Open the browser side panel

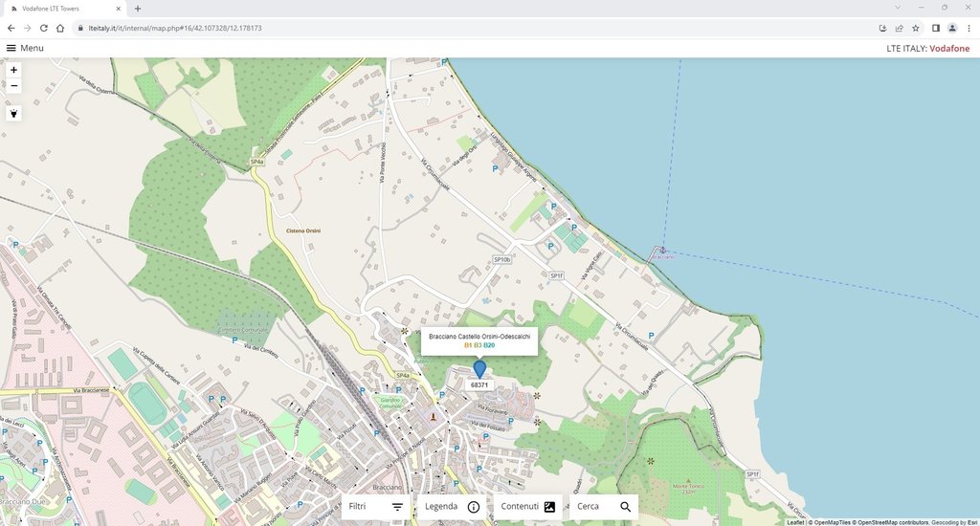point(935,28)
